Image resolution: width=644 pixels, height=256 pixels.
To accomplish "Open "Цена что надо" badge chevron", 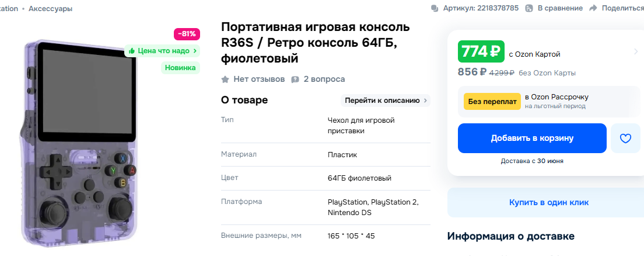I will click(x=195, y=51).
